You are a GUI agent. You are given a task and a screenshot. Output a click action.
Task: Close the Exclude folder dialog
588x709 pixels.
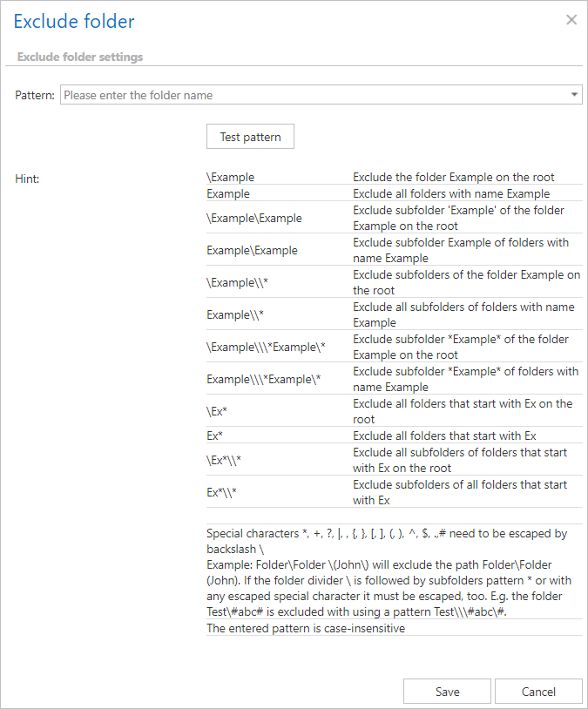(x=571, y=20)
